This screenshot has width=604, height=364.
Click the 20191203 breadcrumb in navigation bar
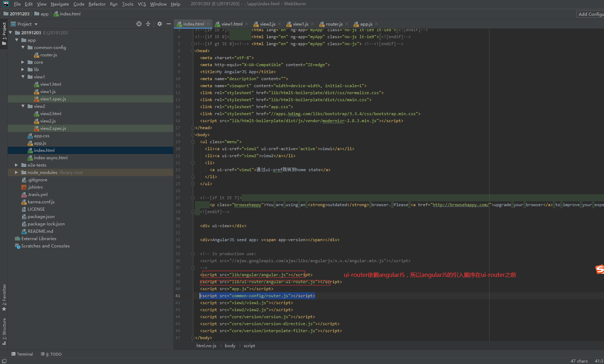coord(20,14)
